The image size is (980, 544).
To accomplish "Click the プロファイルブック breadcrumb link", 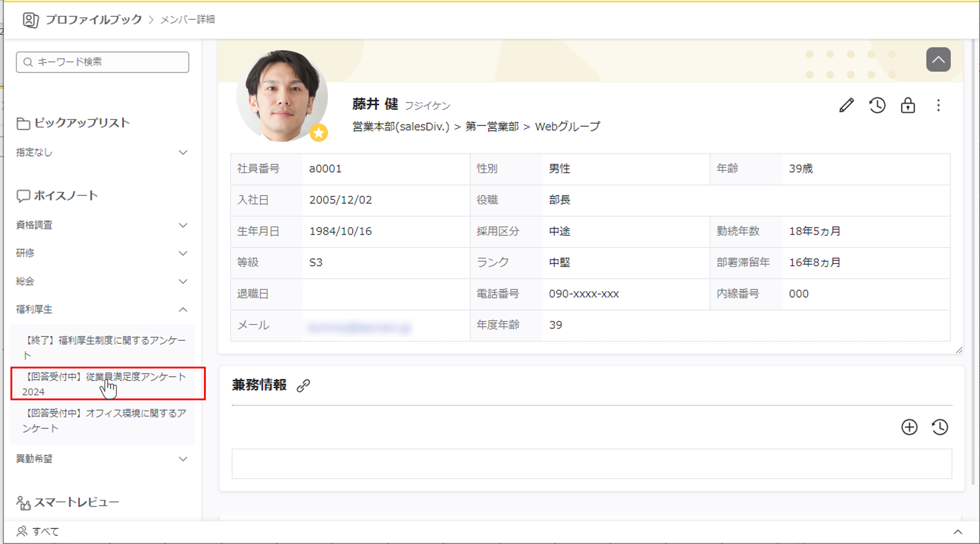I will coord(93,19).
